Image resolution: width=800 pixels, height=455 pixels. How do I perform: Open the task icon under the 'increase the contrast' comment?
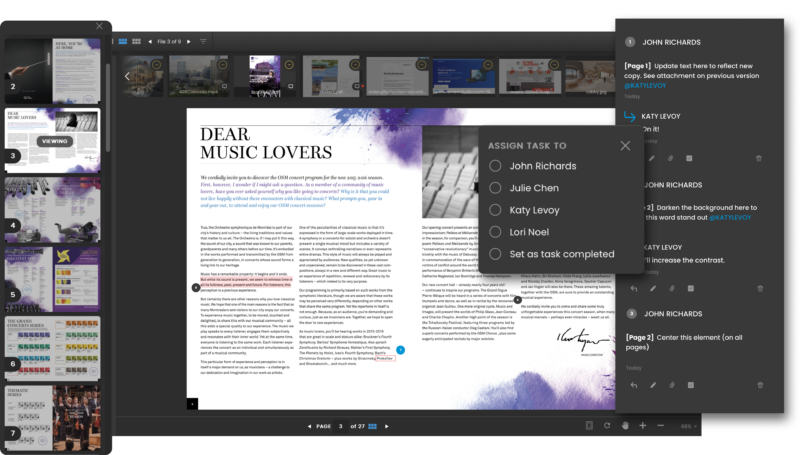[x=691, y=288]
